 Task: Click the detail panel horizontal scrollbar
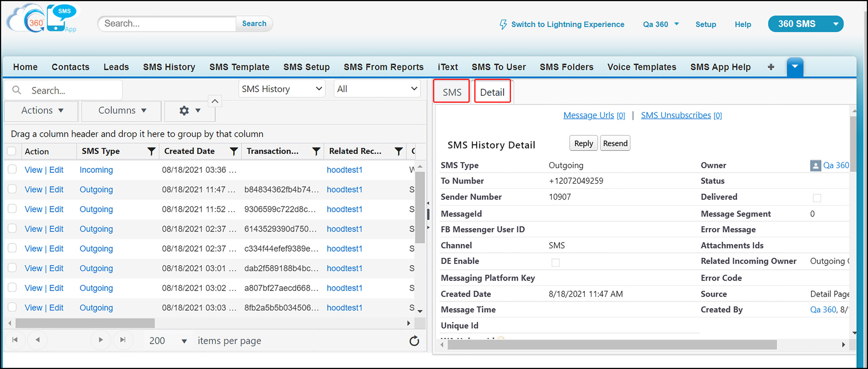(x=612, y=345)
